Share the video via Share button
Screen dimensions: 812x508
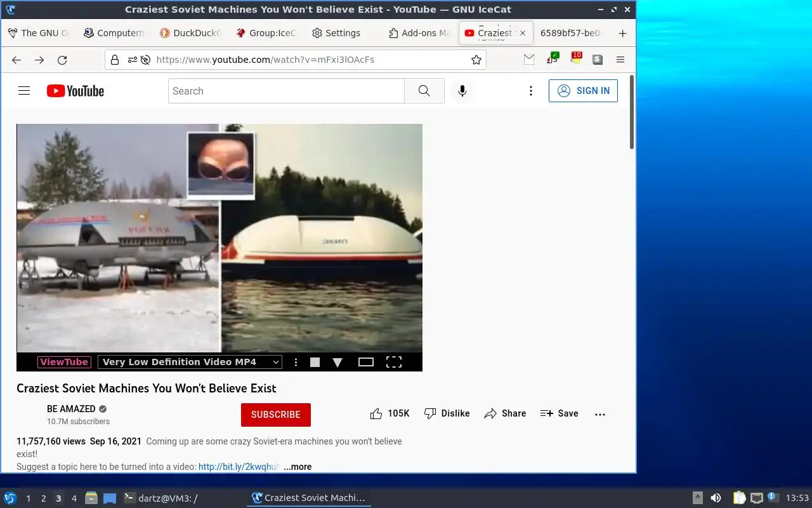[505, 414]
